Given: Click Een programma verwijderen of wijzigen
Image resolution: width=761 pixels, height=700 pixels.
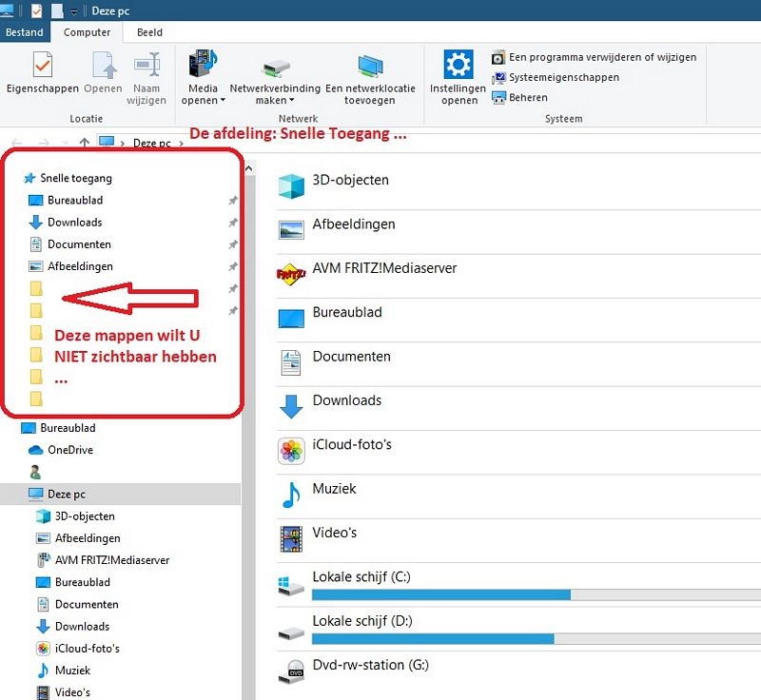Looking at the screenshot, I should coord(594,57).
